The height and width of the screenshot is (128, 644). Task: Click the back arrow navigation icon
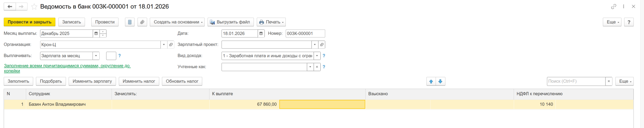click(x=10, y=6)
